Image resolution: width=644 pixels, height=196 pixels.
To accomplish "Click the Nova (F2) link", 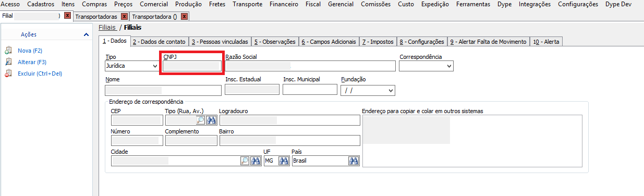I will (x=30, y=51).
